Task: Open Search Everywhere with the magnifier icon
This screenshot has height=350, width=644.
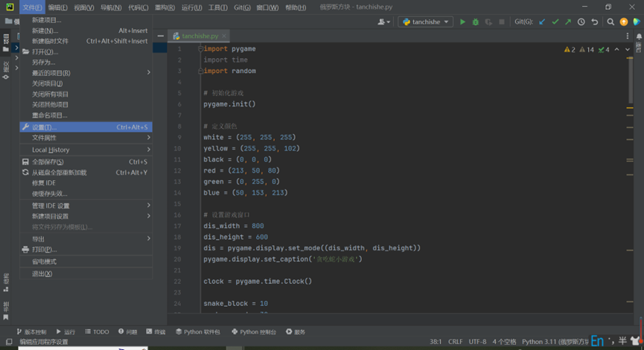Action: [x=610, y=22]
